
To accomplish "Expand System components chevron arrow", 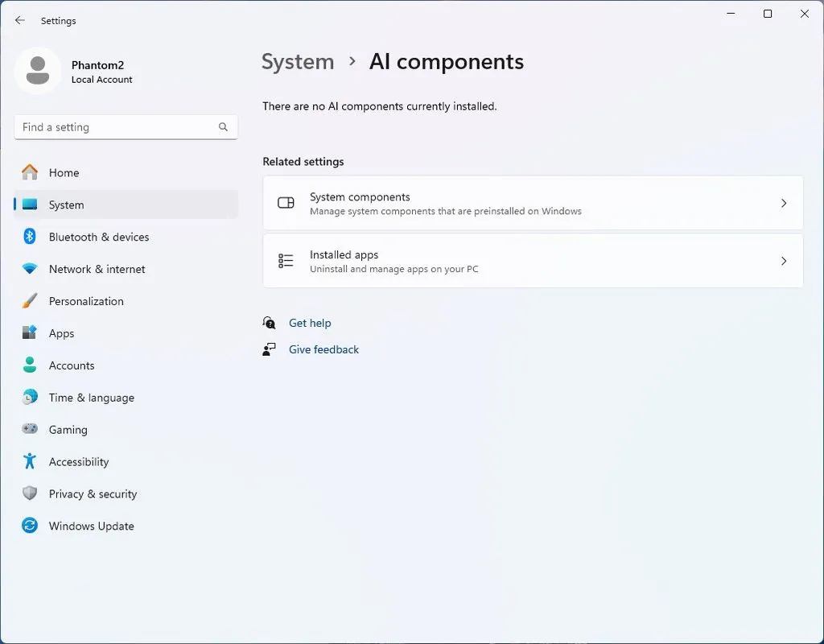I will [x=784, y=203].
